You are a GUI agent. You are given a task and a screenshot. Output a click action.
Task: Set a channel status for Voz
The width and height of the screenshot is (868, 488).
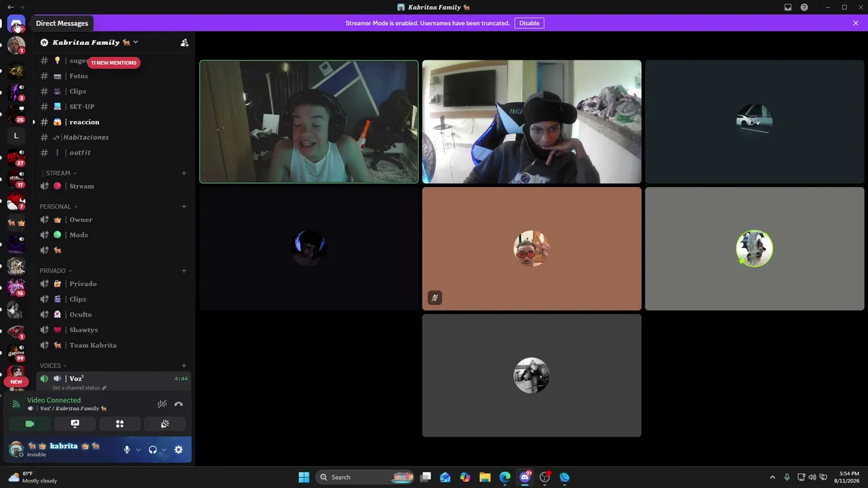click(79, 388)
